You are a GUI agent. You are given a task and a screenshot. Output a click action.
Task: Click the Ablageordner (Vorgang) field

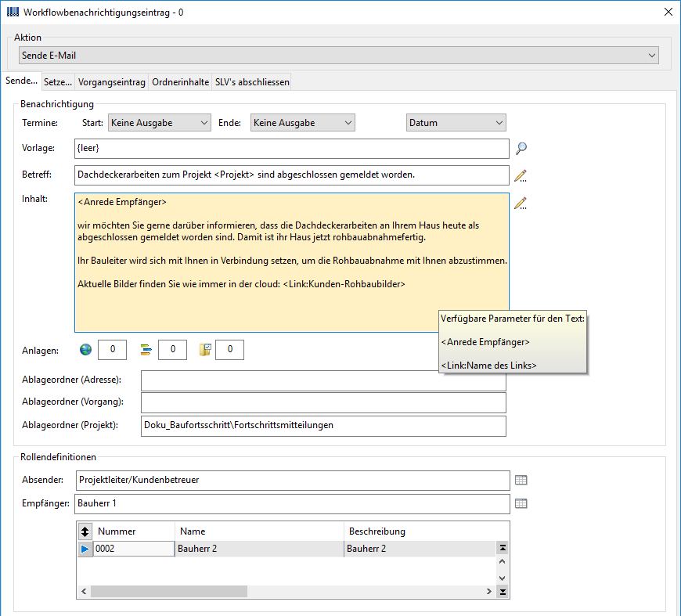click(x=323, y=402)
